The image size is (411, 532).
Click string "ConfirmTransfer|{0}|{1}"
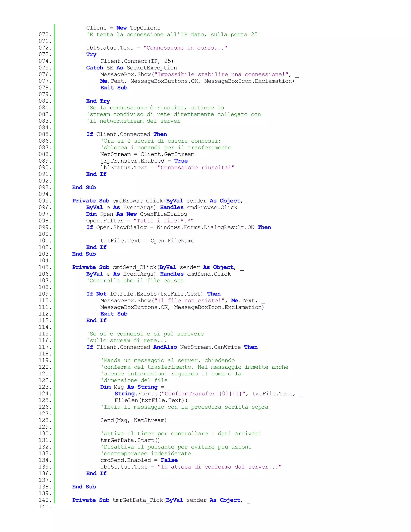(205, 394)
